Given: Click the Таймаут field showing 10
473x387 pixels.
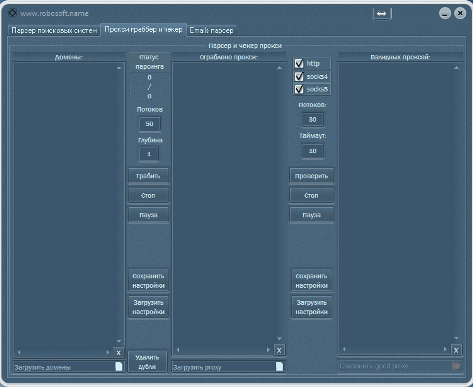Looking at the screenshot, I should (x=312, y=151).
